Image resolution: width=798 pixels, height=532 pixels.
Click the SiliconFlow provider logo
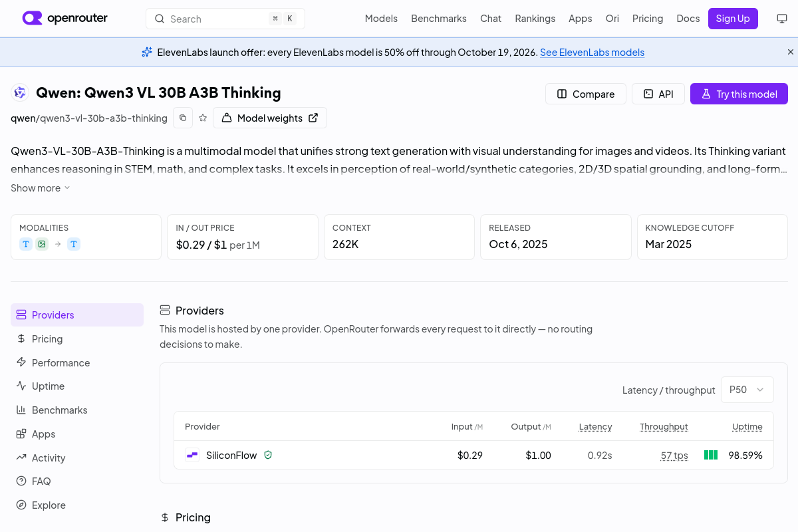click(x=192, y=456)
